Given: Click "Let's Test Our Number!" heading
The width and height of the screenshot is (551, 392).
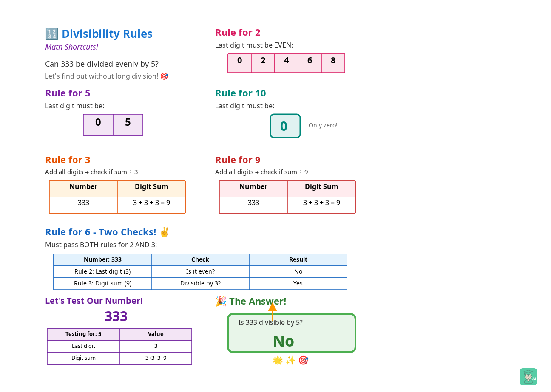Looking at the screenshot, I should tap(94, 301).
